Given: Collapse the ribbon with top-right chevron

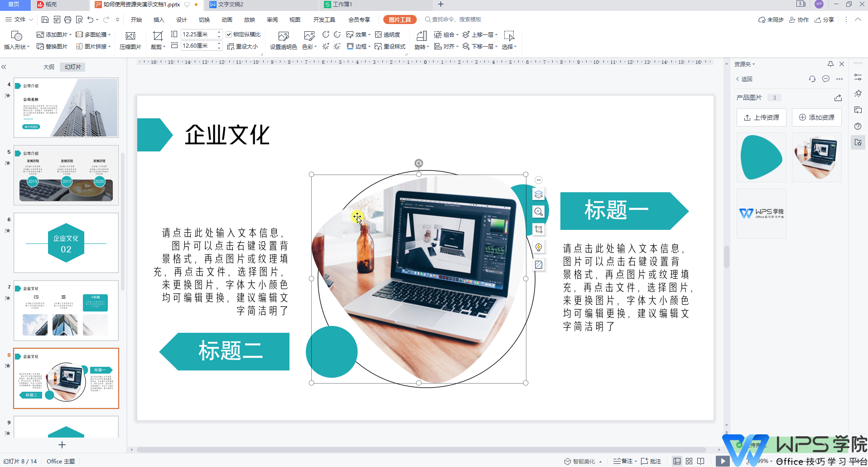Looking at the screenshot, I should [x=858, y=19].
